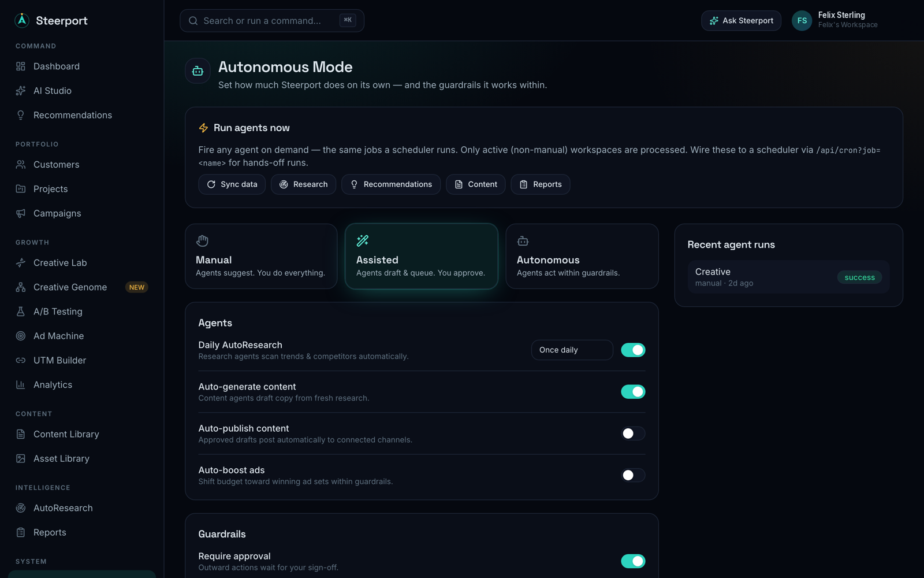Open the Creative recent agent run entry
The image size is (924, 578).
[788, 277]
